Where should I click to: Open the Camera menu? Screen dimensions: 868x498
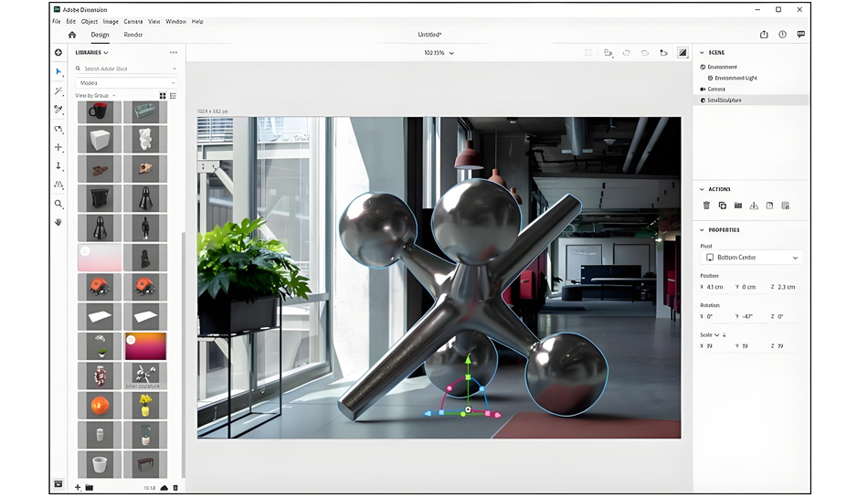[132, 22]
